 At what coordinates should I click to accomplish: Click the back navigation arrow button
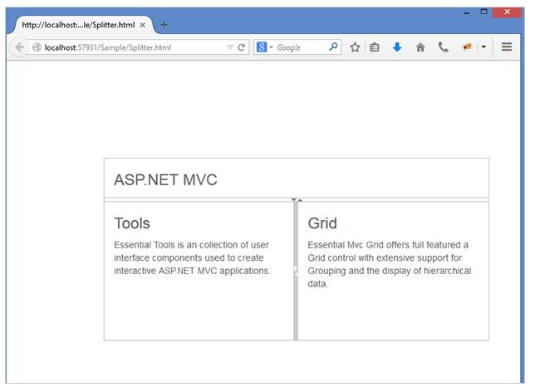(x=19, y=47)
